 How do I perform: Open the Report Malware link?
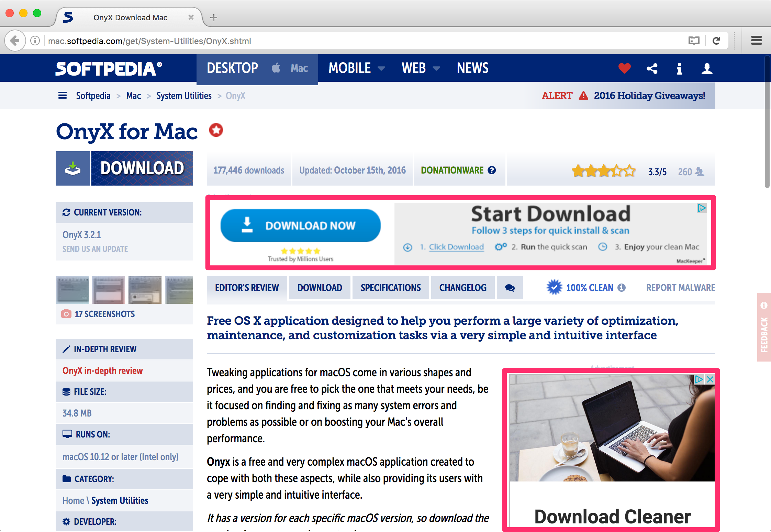coord(680,288)
